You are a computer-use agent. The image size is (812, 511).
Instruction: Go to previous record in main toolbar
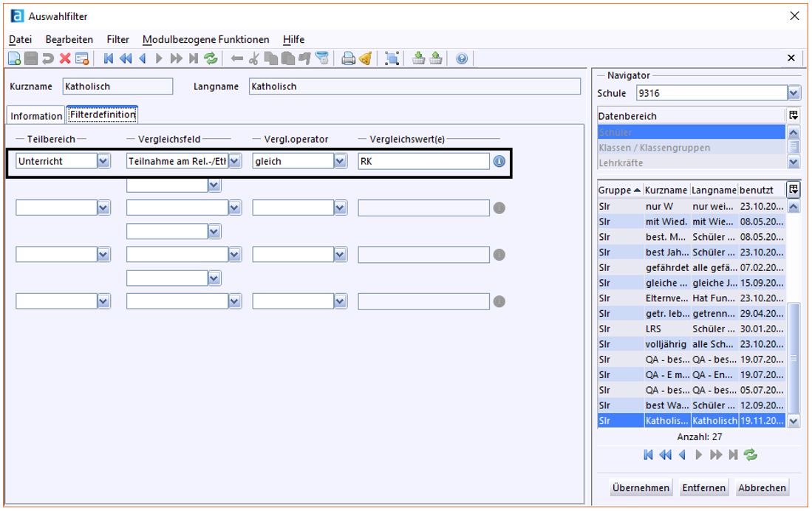coord(143,58)
